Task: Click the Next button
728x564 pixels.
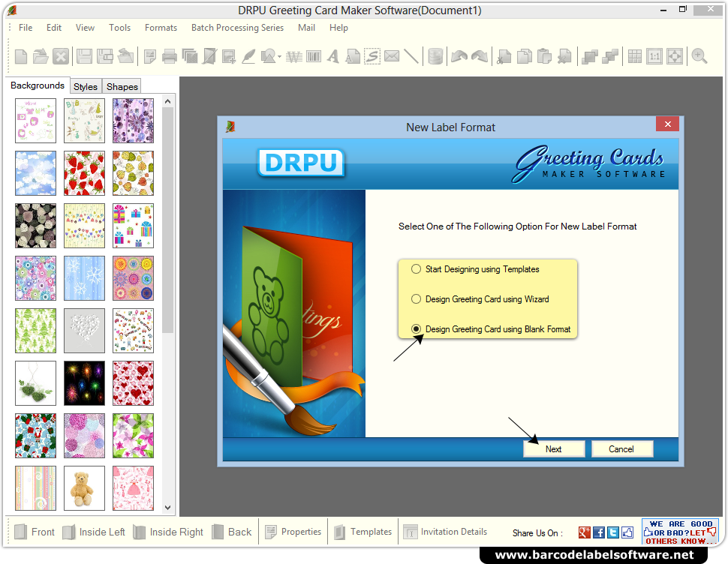Action: [553, 449]
